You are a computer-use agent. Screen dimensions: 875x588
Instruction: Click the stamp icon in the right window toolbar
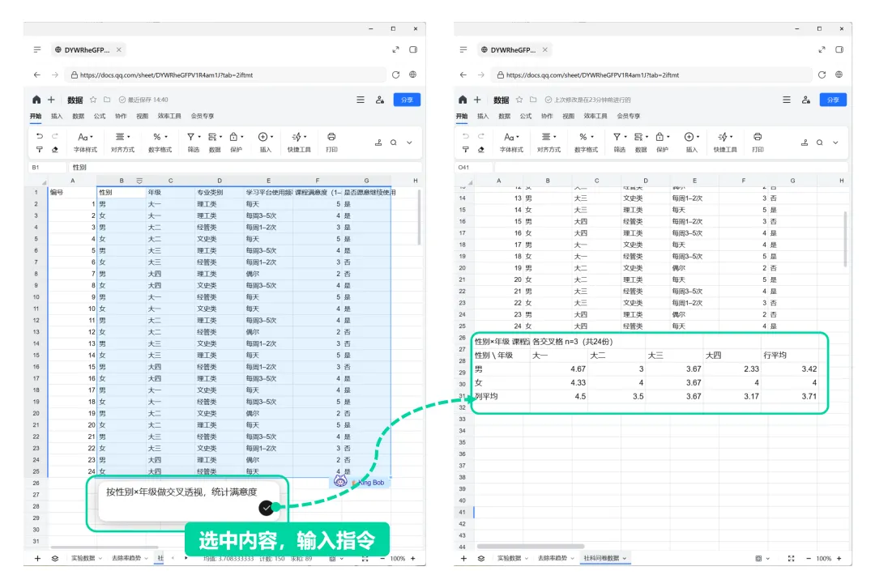[x=805, y=143]
